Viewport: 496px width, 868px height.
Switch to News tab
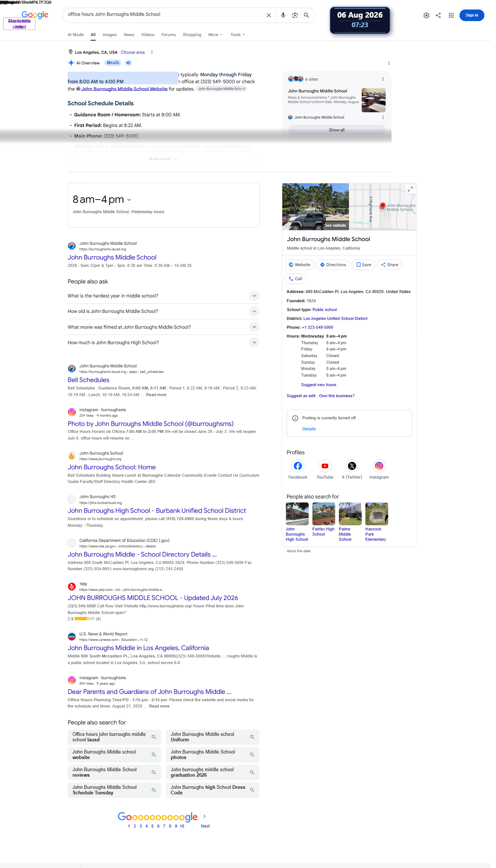click(129, 35)
